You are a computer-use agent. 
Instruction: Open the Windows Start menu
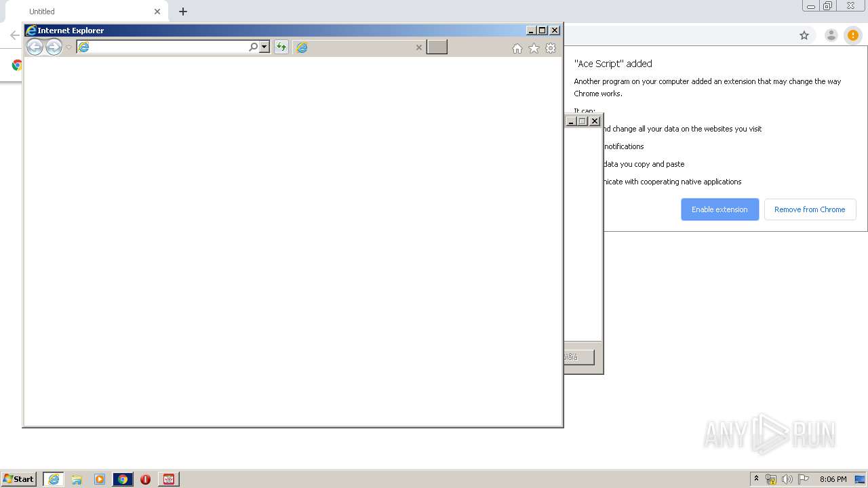[x=18, y=479]
